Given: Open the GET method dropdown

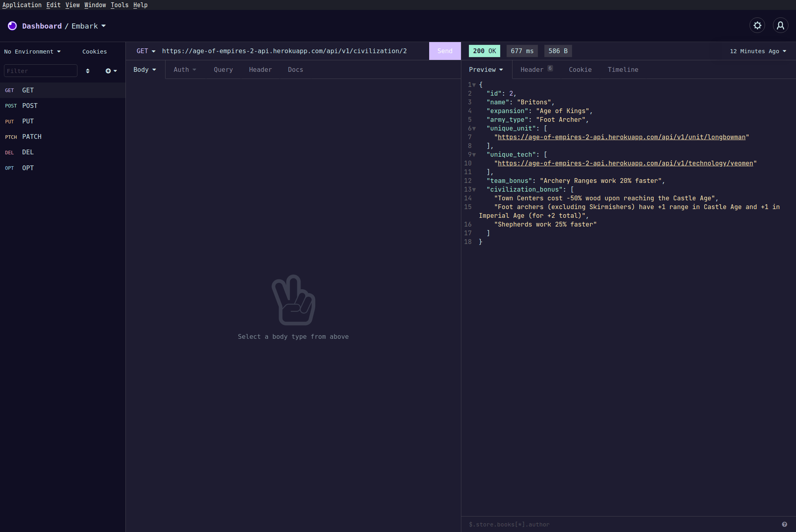Looking at the screenshot, I should coord(146,51).
